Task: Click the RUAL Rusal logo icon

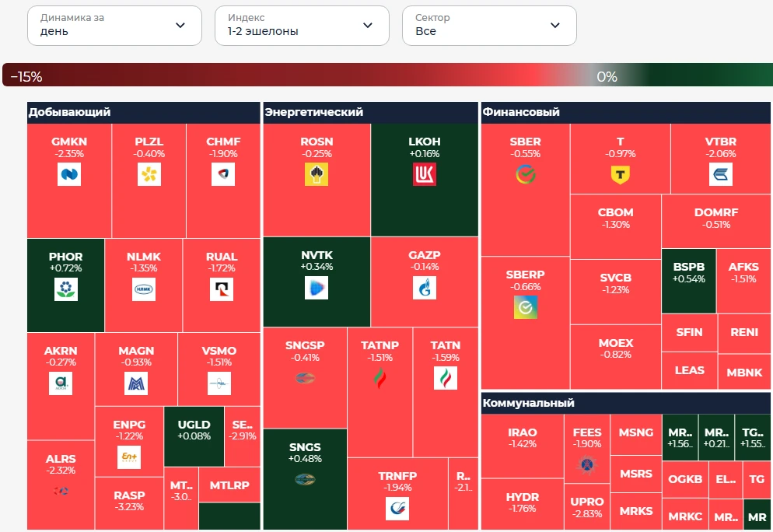Action: pos(222,289)
